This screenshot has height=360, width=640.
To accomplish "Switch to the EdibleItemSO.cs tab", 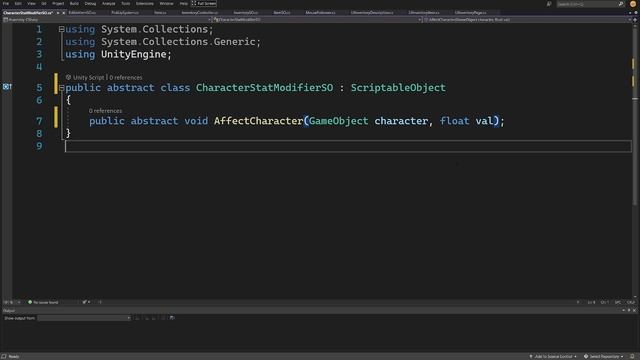I will [x=82, y=13].
